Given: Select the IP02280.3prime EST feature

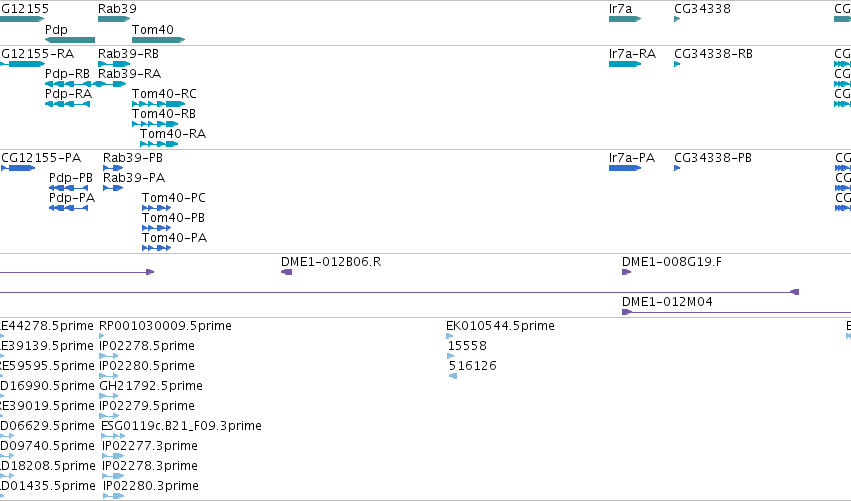Looking at the screenshot, I should (113, 496).
